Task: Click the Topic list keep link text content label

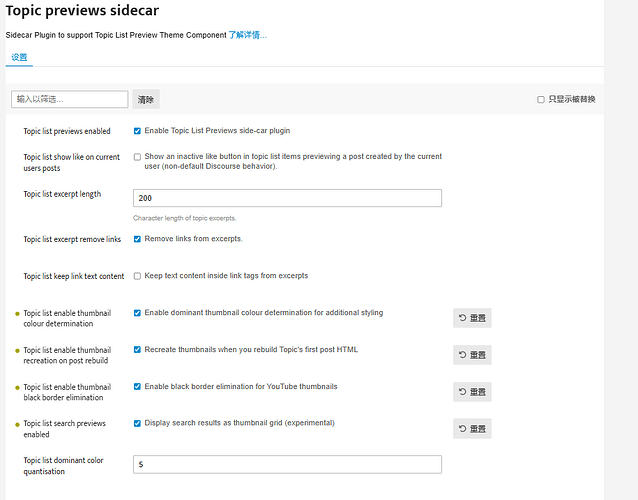Action: pos(74,276)
